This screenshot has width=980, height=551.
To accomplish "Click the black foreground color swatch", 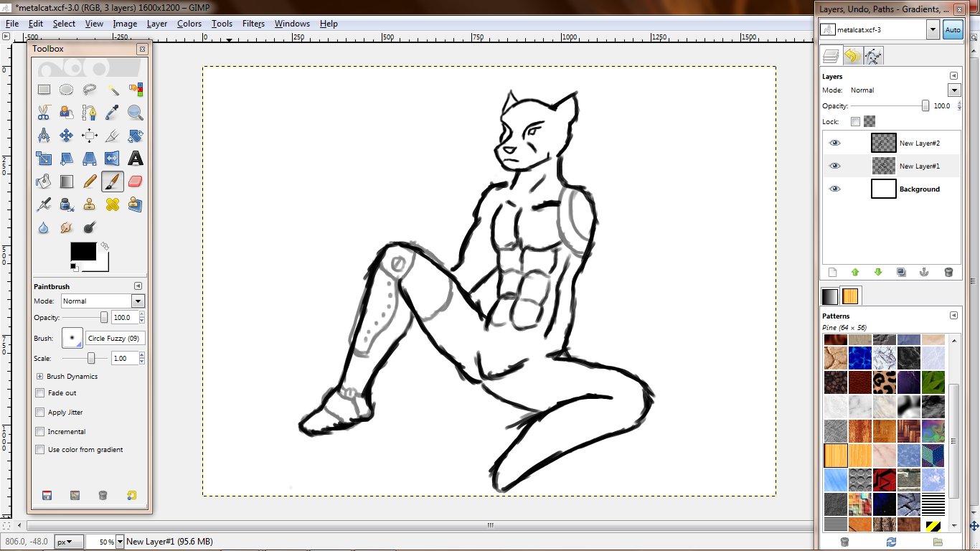I will [x=83, y=251].
